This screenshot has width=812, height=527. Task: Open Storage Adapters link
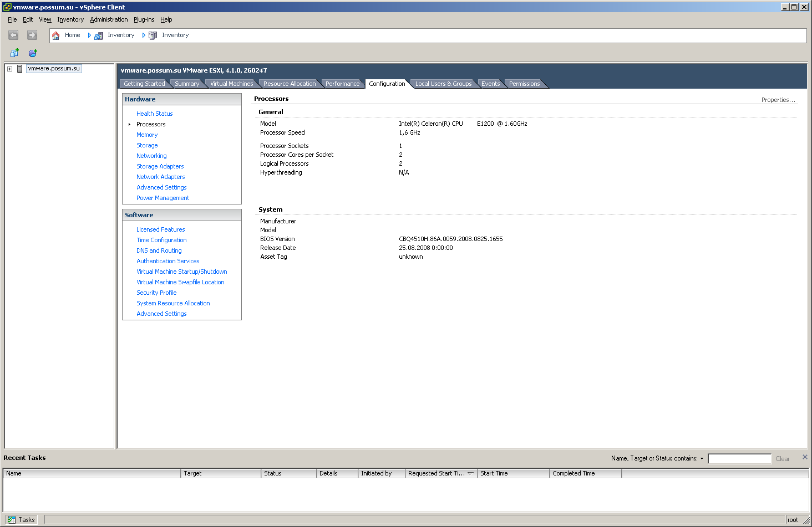tap(160, 166)
